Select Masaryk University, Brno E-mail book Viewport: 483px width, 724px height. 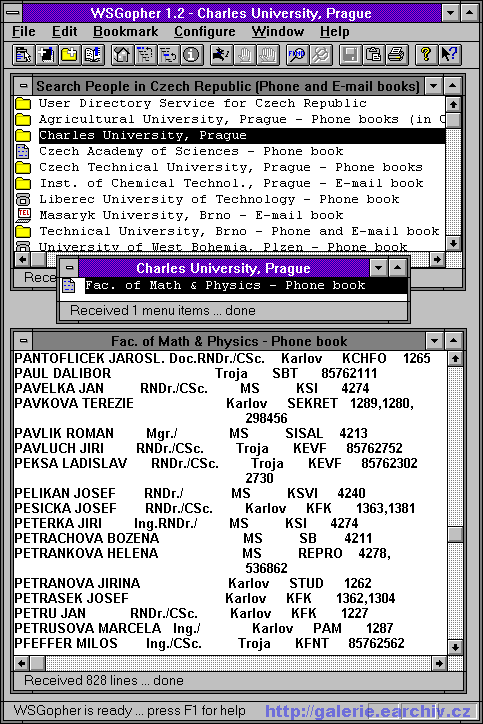(x=191, y=215)
